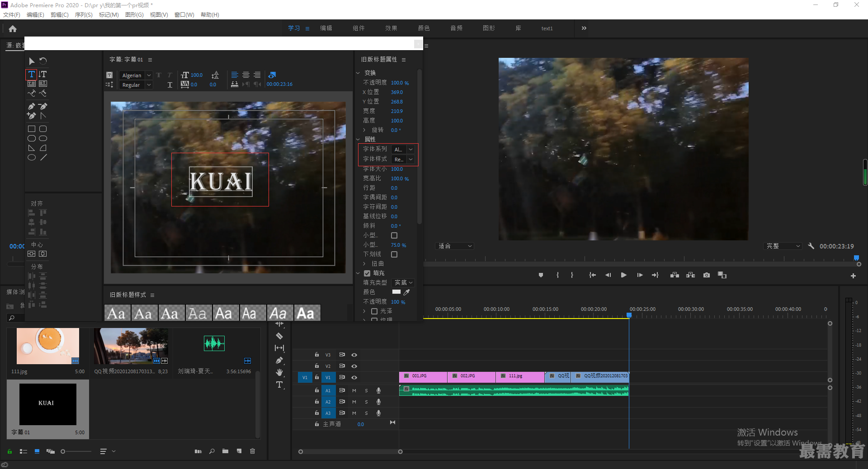This screenshot has width=868, height=469.
Task: Toggle the Fill checkbox
Action: pyautogui.click(x=367, y=273)
